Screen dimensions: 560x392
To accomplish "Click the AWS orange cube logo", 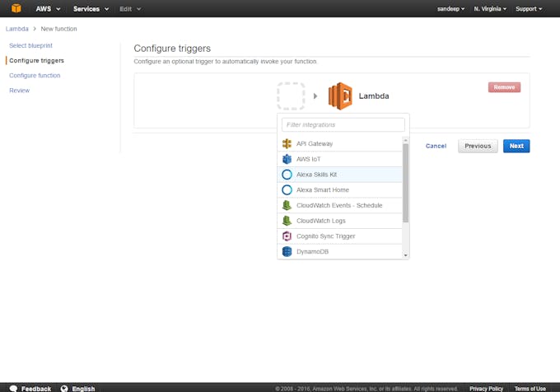I will pyautogui.click(x=16, y=8).
